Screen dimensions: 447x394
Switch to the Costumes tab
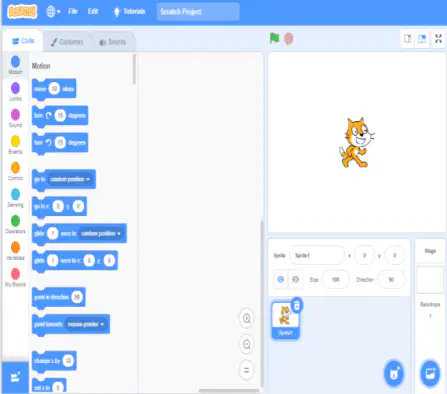click(x=67, y=42)
